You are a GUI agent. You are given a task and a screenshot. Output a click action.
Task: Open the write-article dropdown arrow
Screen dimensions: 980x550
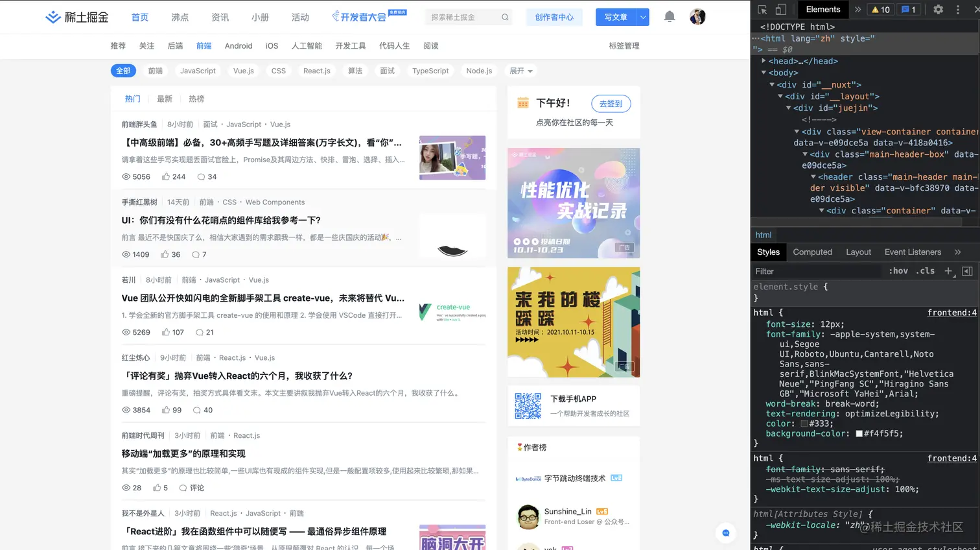pos(642,17)
